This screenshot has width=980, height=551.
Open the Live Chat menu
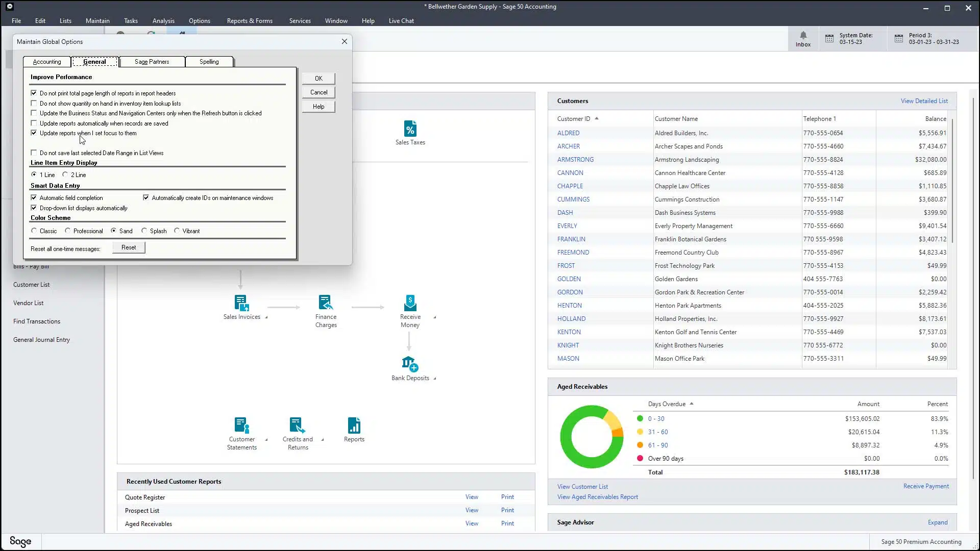tap(401, 21)
